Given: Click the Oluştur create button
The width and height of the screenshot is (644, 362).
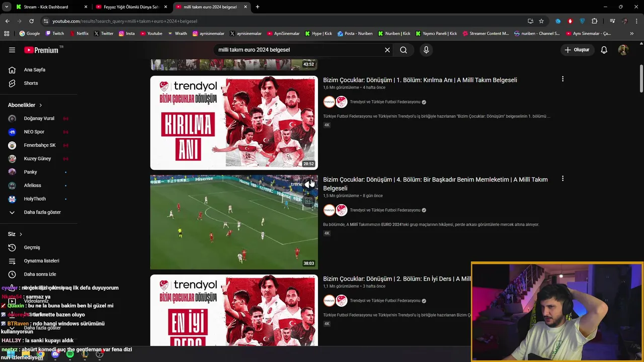Looking at the screenshot, I should click(577, 50).
